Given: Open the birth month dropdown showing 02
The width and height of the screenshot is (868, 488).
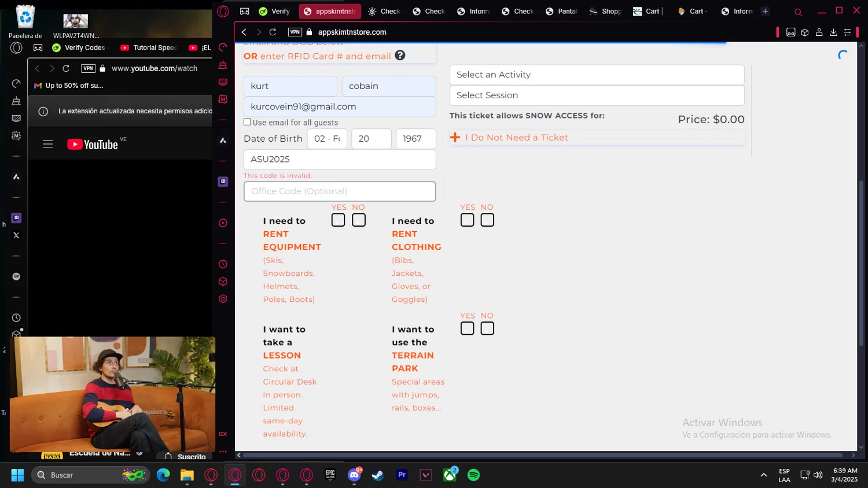Looking at the screenshot, I should point(327,139).
